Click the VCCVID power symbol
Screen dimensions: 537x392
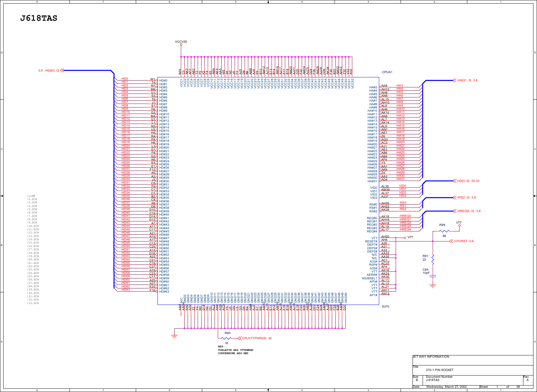[181, 44]
